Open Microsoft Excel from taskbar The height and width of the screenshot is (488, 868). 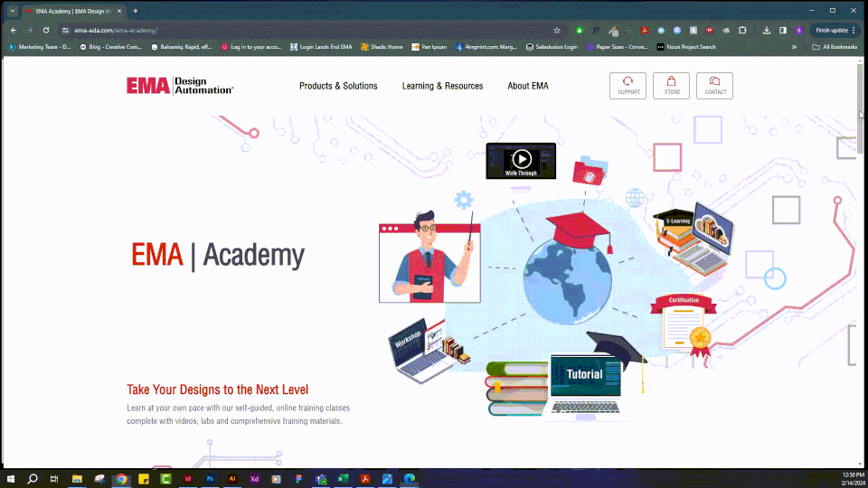[343, 479]
